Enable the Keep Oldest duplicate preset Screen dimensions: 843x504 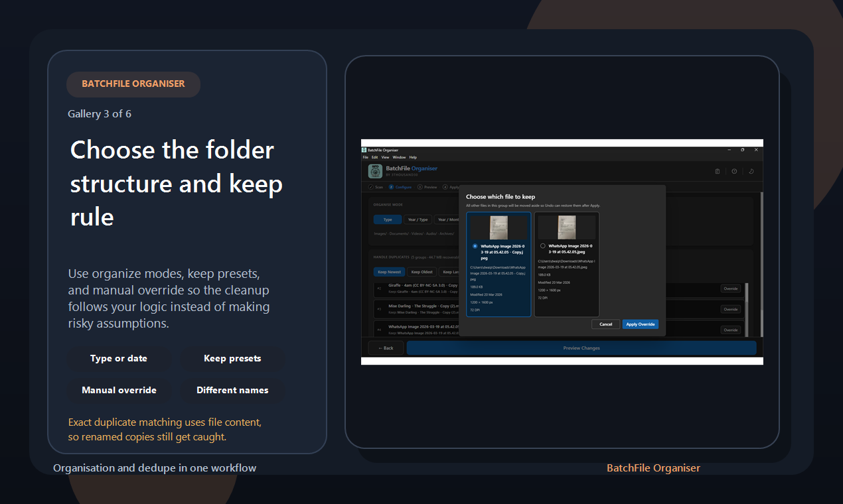click(x=421, y=272)
